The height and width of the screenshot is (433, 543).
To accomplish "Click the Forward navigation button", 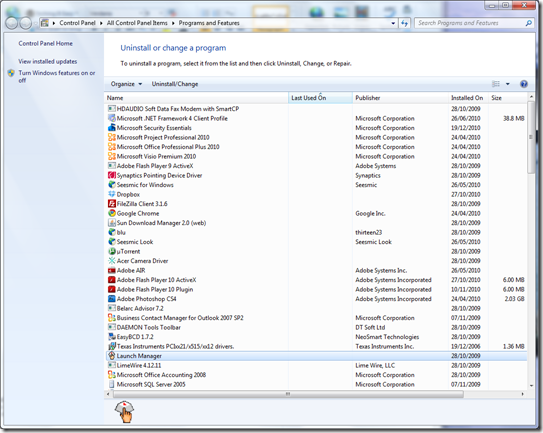I will 26,23.
